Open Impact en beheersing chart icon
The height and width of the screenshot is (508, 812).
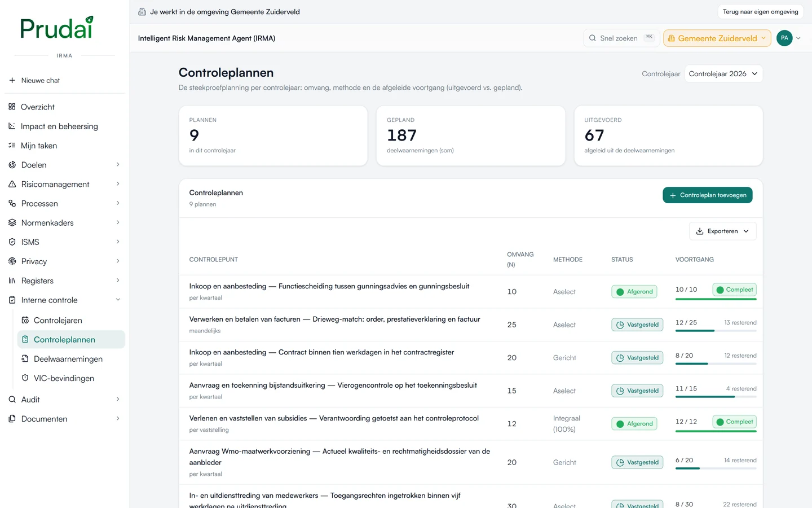click(x=12, y=126)
